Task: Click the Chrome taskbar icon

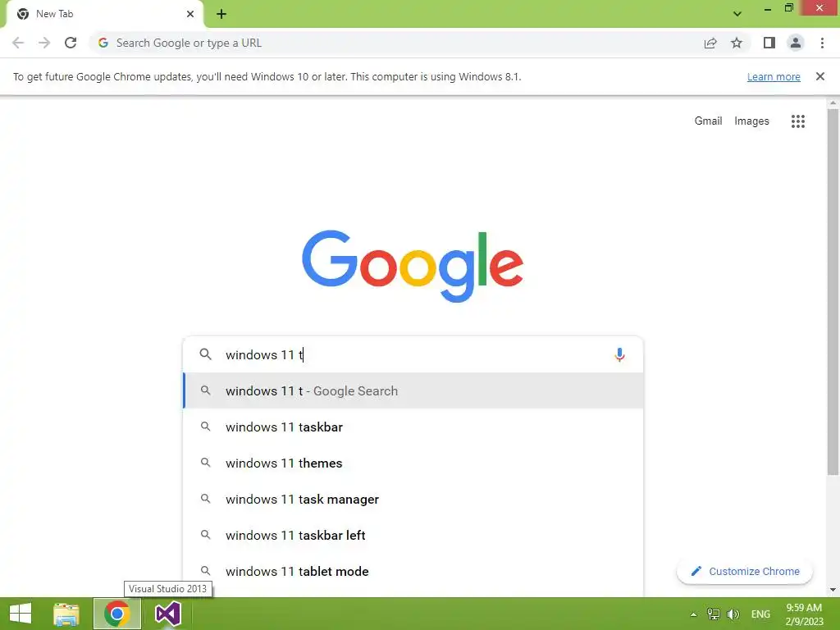Action: 116,614
